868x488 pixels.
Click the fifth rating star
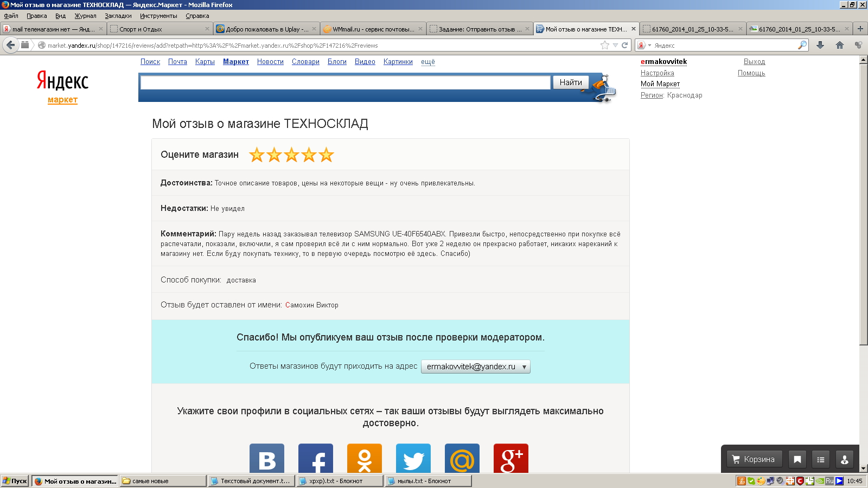(x=326, y=155)
